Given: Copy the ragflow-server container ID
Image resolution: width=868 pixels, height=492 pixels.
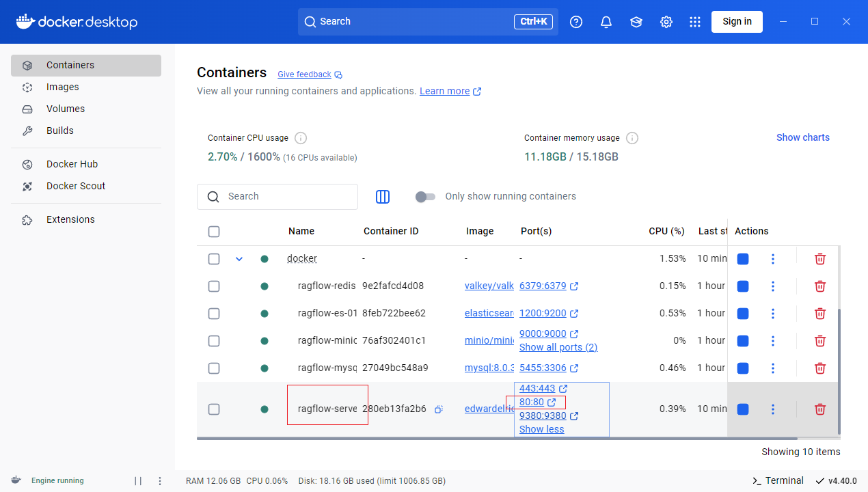Looking at the screenshot, I should [439, 409].
